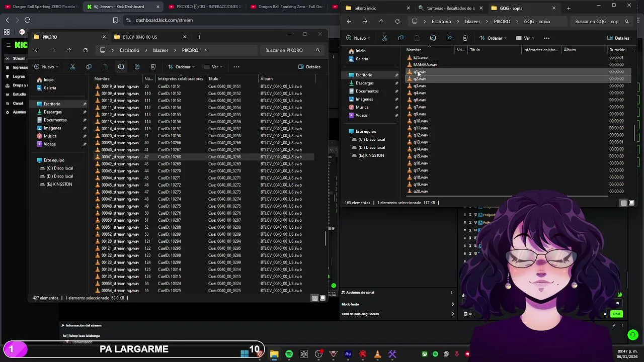Go up arrow in PIKORO window
The image size is (644, 362).
coord(69,50)
